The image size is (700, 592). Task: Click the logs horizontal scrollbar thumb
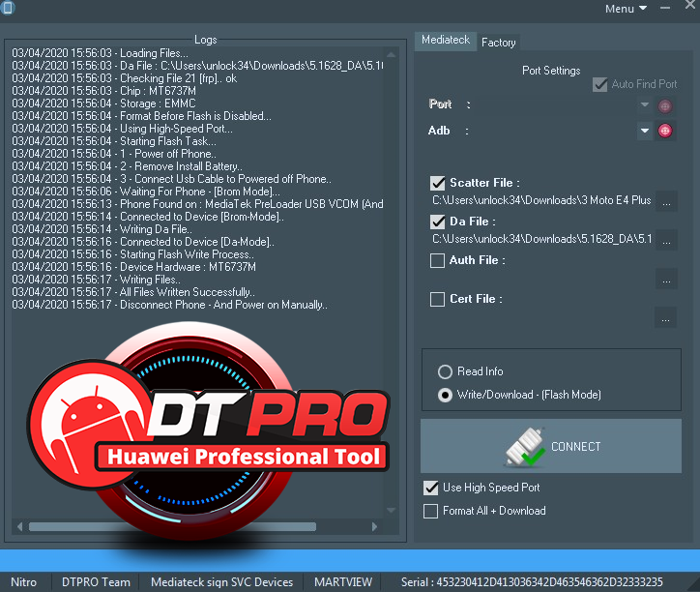172,527
